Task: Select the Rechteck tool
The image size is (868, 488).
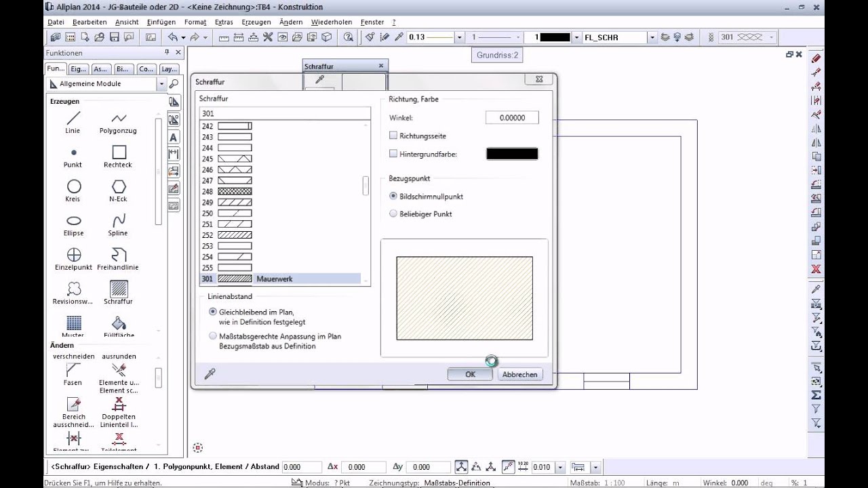Action: (x=118, y=157)
